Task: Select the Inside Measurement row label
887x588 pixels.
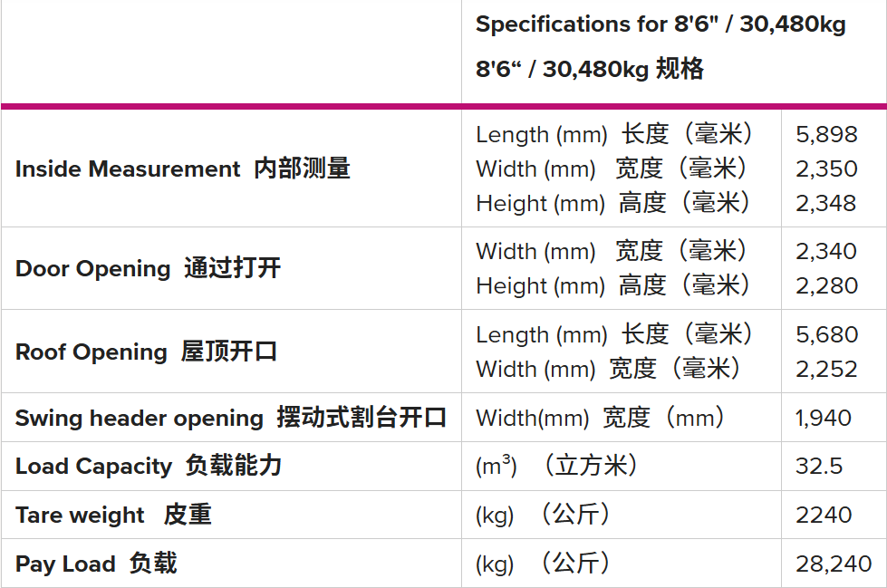Action: (183, 169)
